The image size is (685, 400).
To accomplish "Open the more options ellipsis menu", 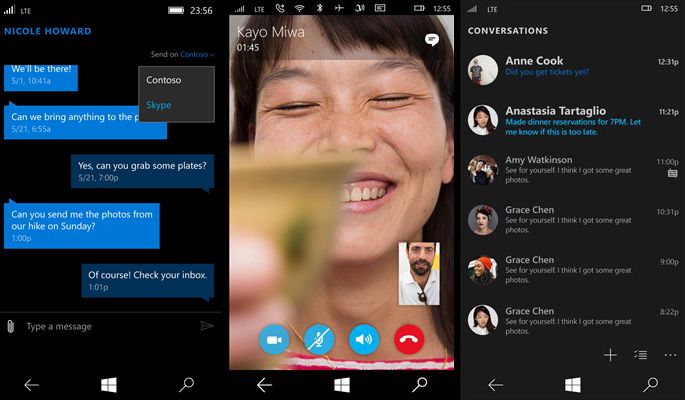I will 670,355.
